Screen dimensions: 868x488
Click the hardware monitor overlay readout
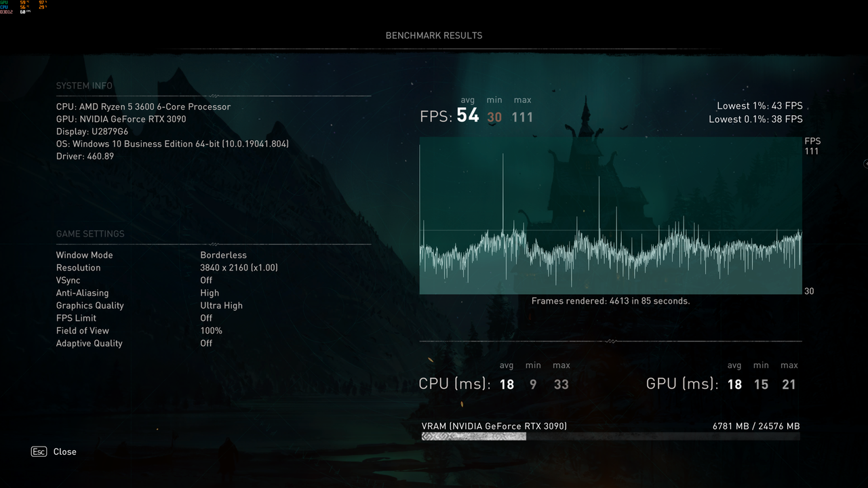tap(23, 7)
